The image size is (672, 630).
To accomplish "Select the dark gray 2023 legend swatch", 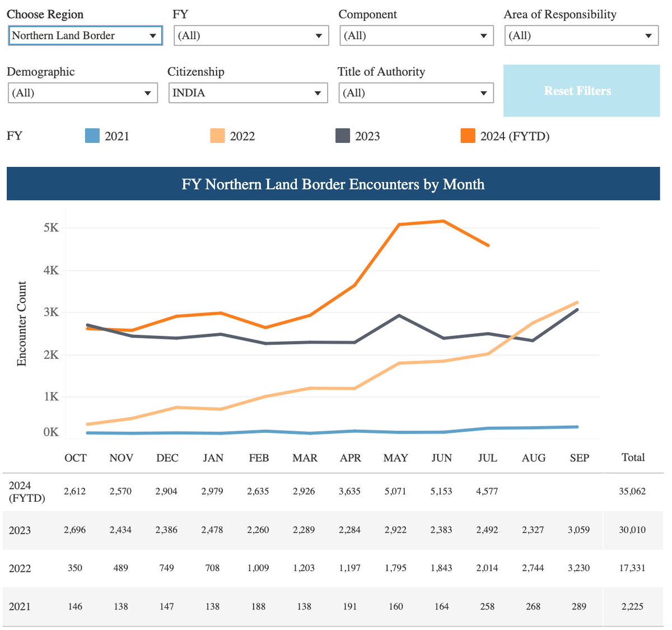I will (342, 136).
